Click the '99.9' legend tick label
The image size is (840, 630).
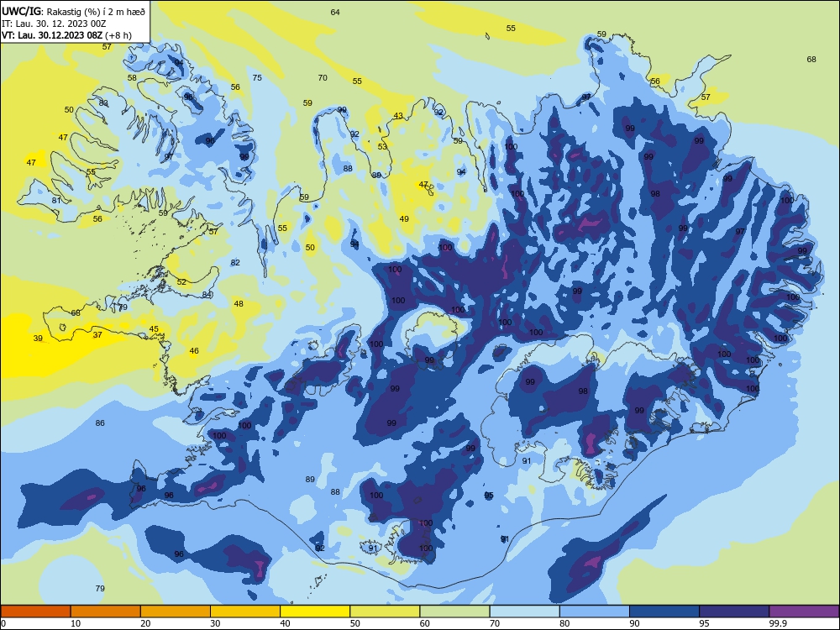(778, 623)
